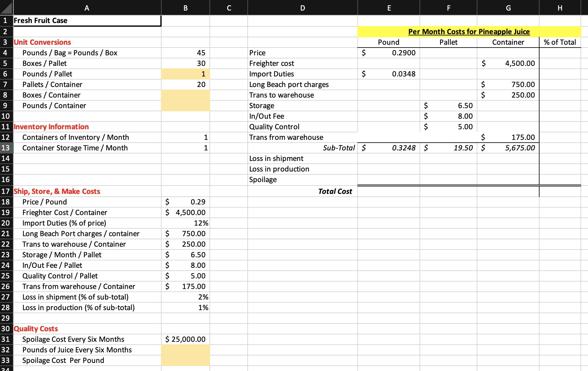Select row 30 header

point(6,329)
